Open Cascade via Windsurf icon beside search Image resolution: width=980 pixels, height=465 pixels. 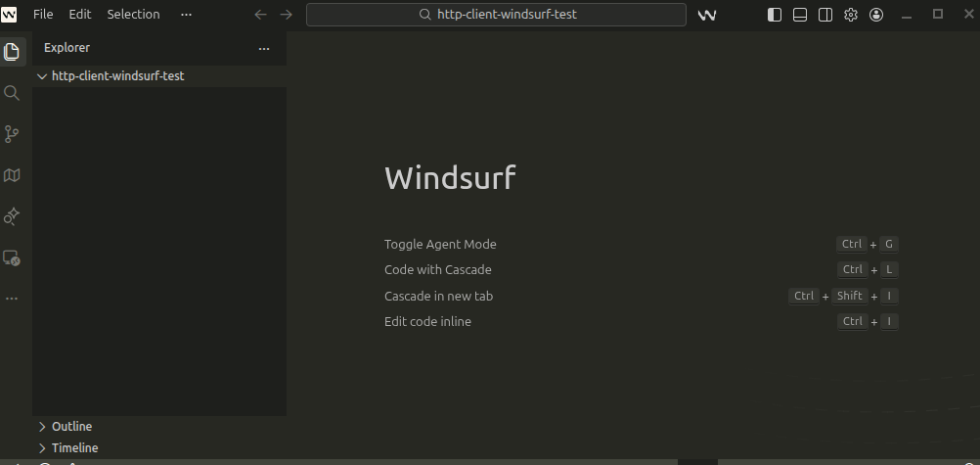coord(707,15)
